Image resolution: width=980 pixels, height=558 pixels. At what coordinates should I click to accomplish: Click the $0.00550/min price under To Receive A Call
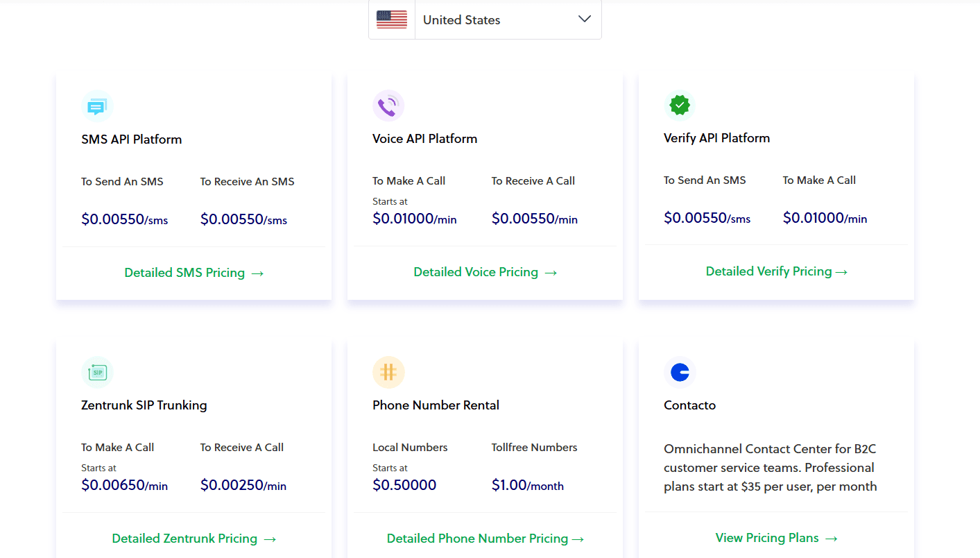coord(535,219)
